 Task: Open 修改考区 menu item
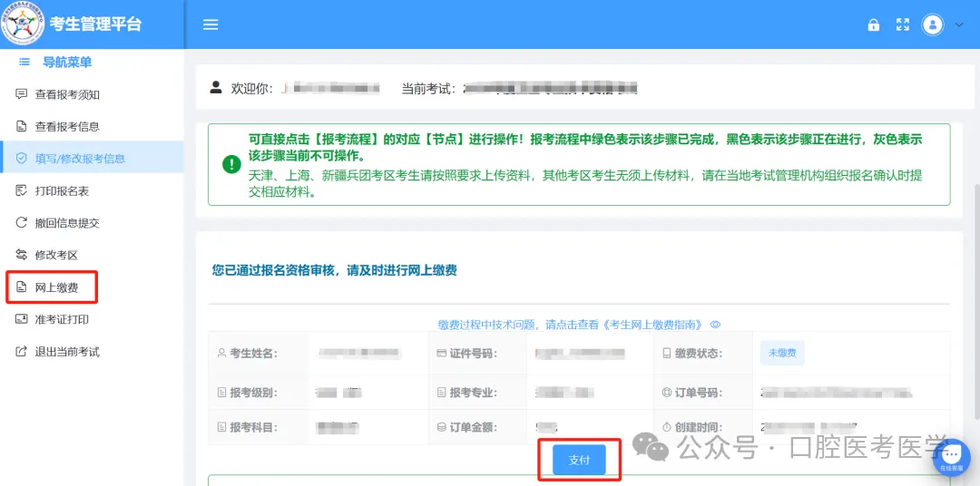[x=92, y=255]
